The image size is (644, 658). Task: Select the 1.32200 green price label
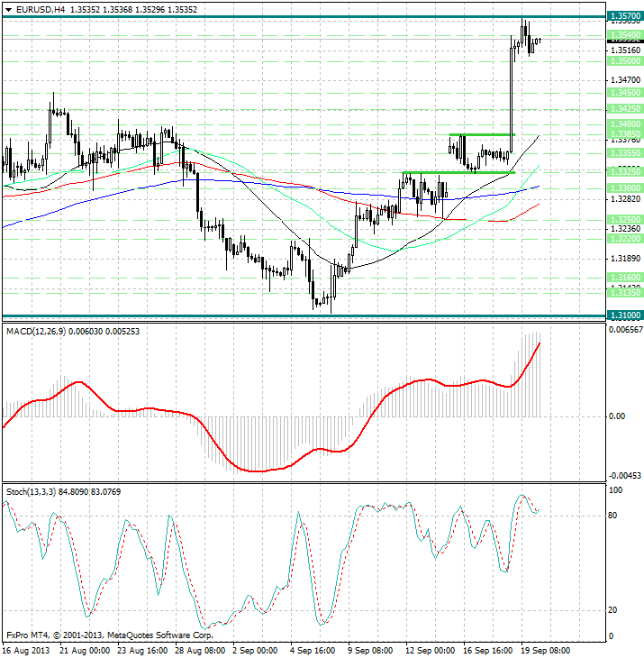coord(625,238)
